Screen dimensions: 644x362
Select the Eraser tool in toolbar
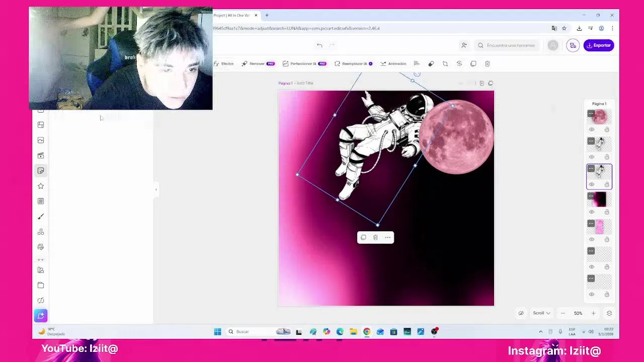(x=431, y=64)
